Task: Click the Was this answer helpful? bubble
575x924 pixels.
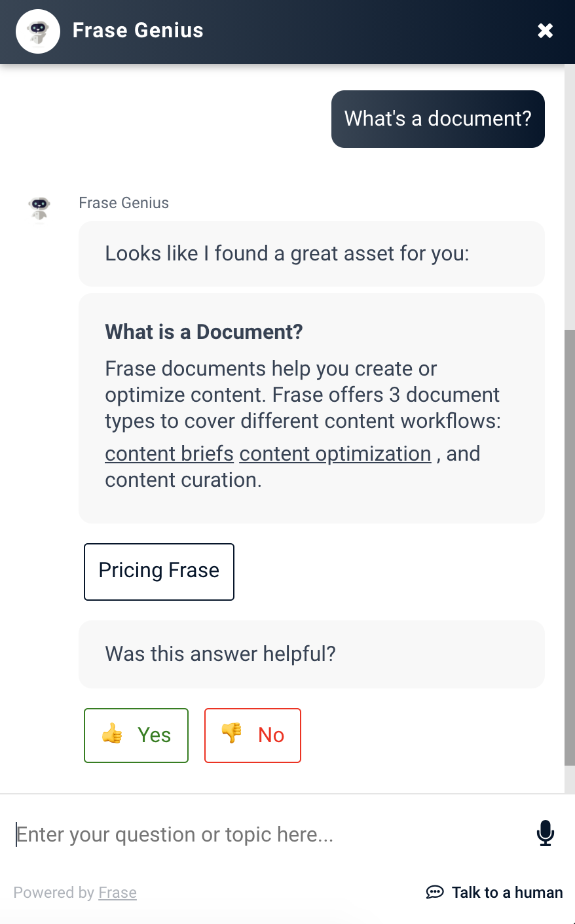Action: [x=312, y=654]
